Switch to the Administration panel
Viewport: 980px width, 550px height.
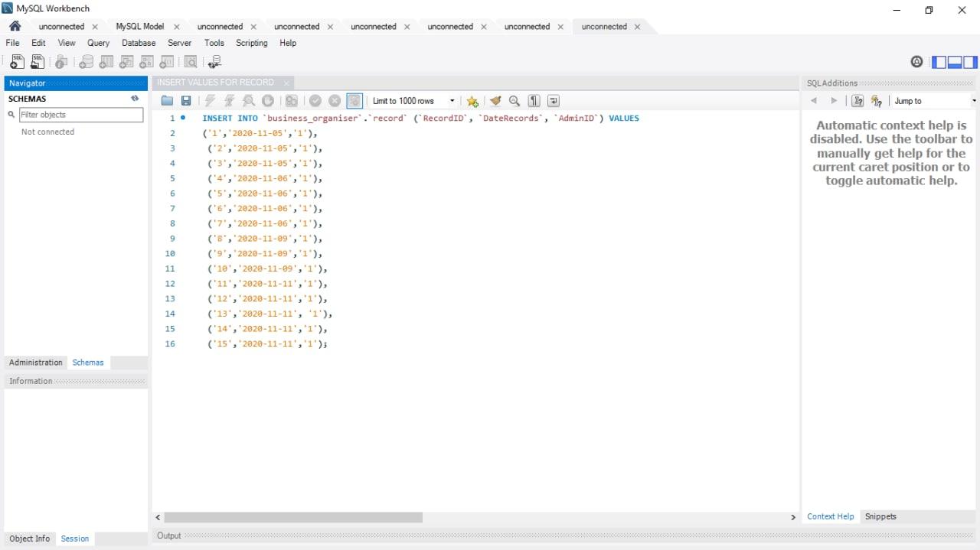[x=34, y=362]
